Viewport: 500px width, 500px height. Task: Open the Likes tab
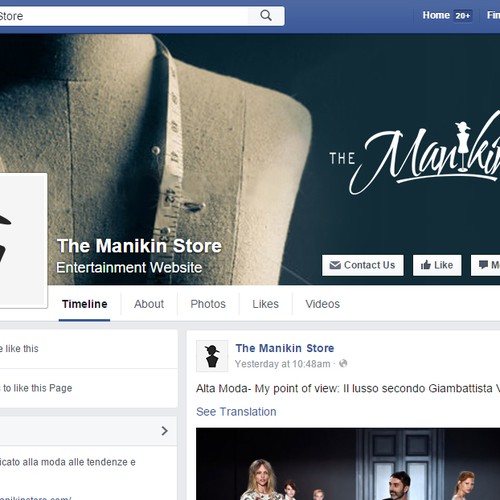(265, 304)
